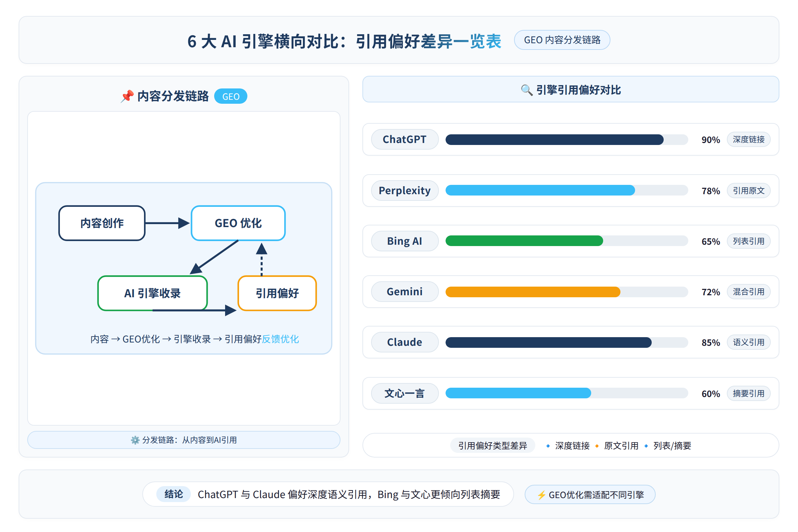The height and width of the screenshot is (532, 798).
Task: Click the 列表引用 tag in Bing AI row
Action: 748,241
